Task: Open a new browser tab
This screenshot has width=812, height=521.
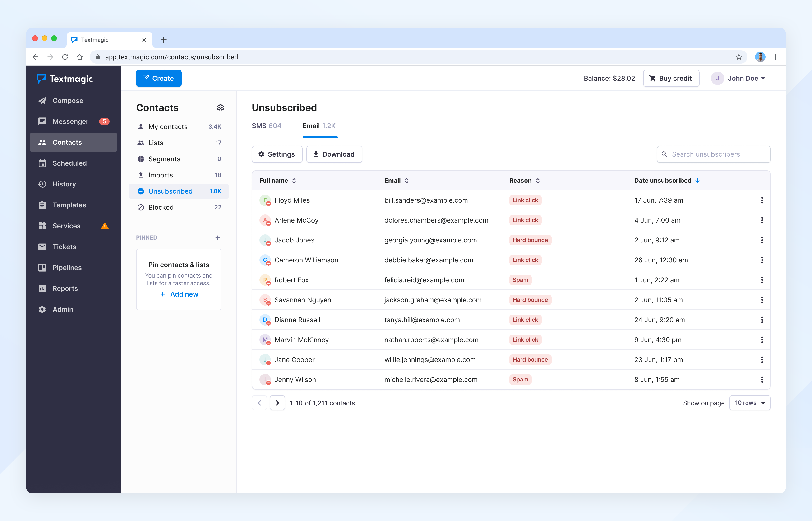Action: (164, 40)
